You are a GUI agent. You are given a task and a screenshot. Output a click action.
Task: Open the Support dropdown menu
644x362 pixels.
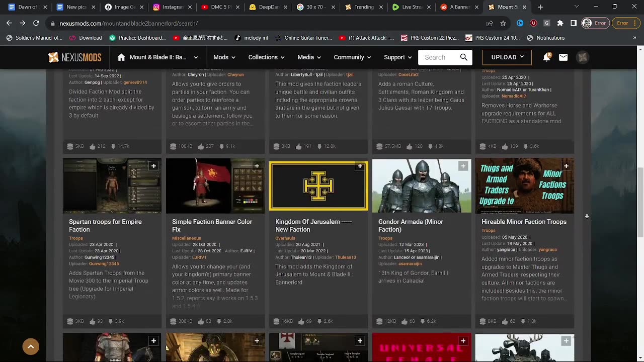tap(397, 57)
